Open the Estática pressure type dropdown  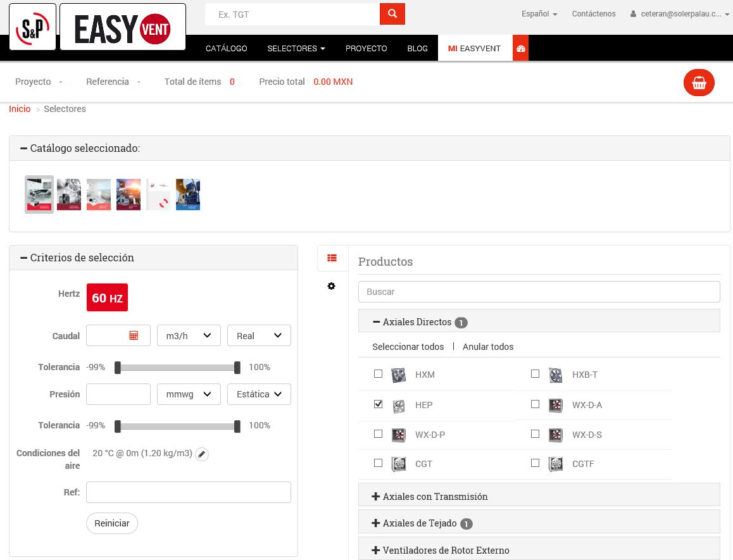[x=259, y=394]
